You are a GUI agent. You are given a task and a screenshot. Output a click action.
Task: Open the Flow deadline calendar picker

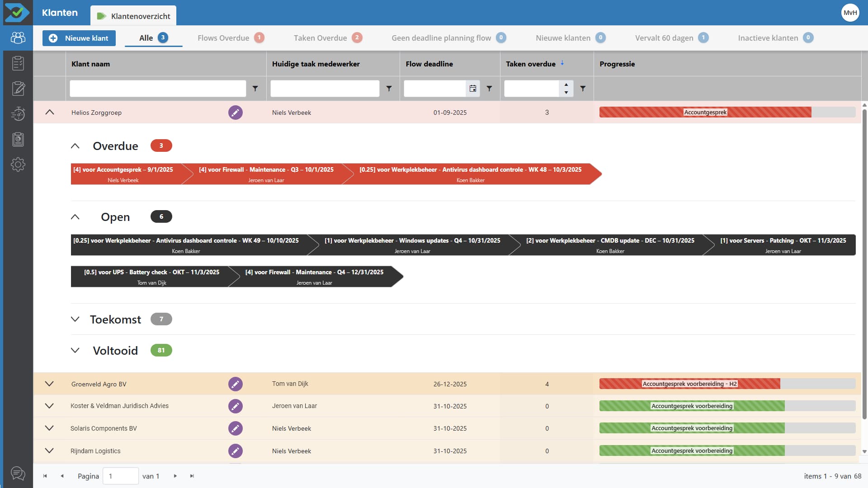[472, 89]
